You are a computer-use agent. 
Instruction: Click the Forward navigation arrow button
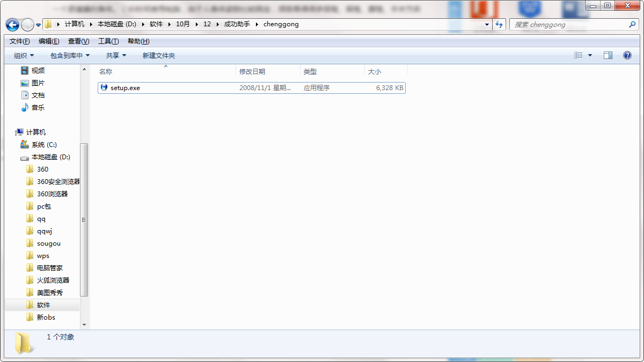pyautogui.click(x=27, y=25)
